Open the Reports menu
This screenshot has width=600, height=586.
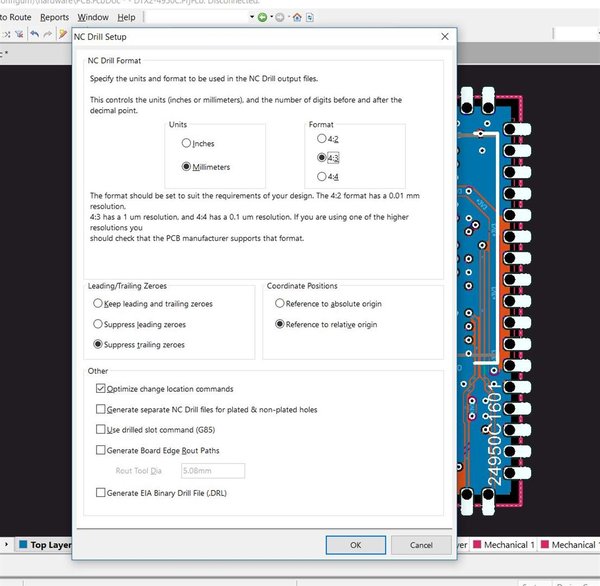tap(54, 17)
